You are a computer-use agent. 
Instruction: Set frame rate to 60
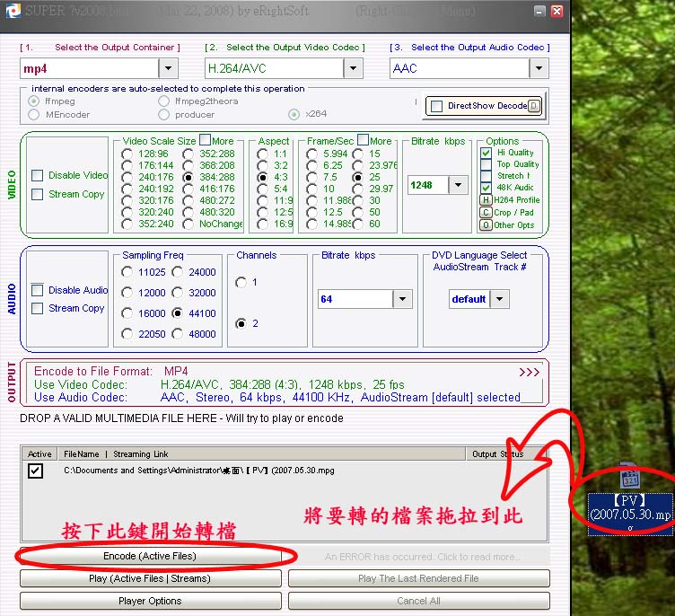click(x=358, y=224)
